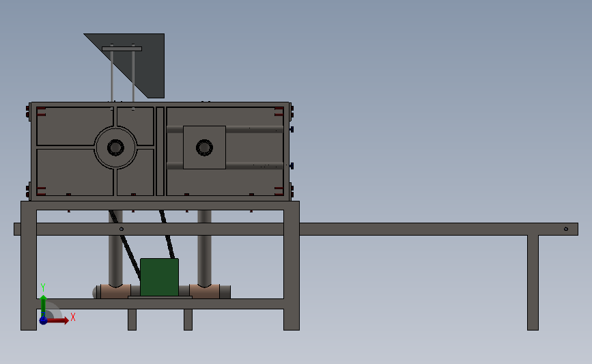Select the far right support leg

533,283
